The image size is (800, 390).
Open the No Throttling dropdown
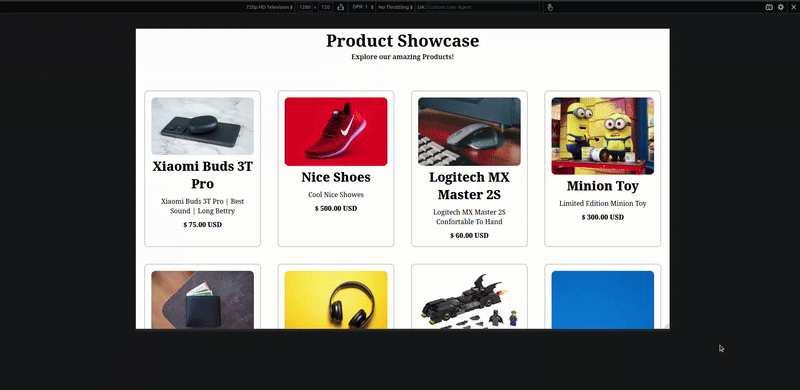[x=395, y=7]
